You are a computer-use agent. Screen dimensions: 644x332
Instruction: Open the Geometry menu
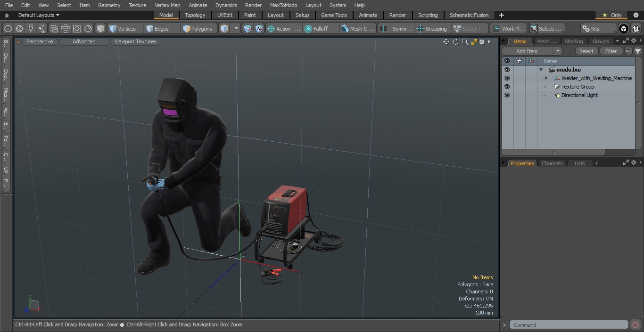click(x=109, y=5)
